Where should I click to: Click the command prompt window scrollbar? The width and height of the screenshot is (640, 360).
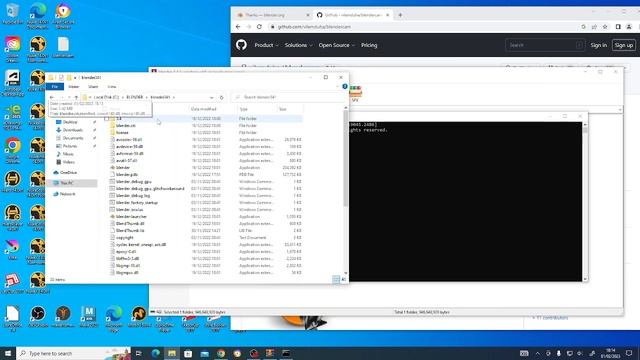[585, 130]
